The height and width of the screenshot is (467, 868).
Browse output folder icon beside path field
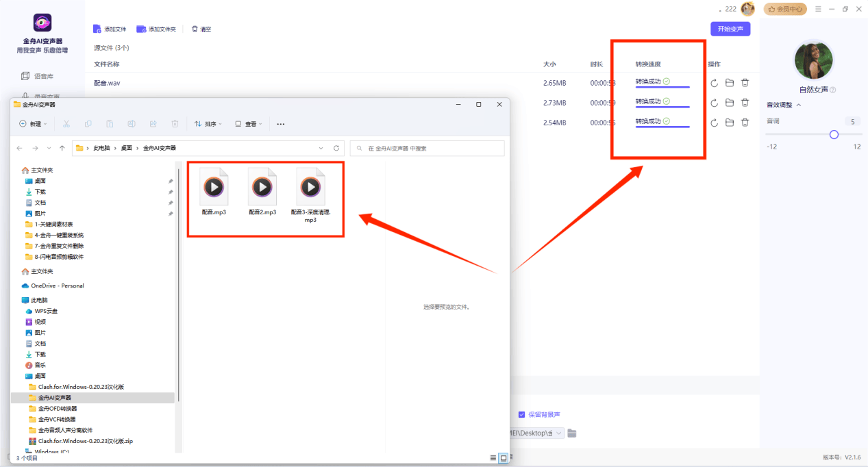tap(572, 433)
